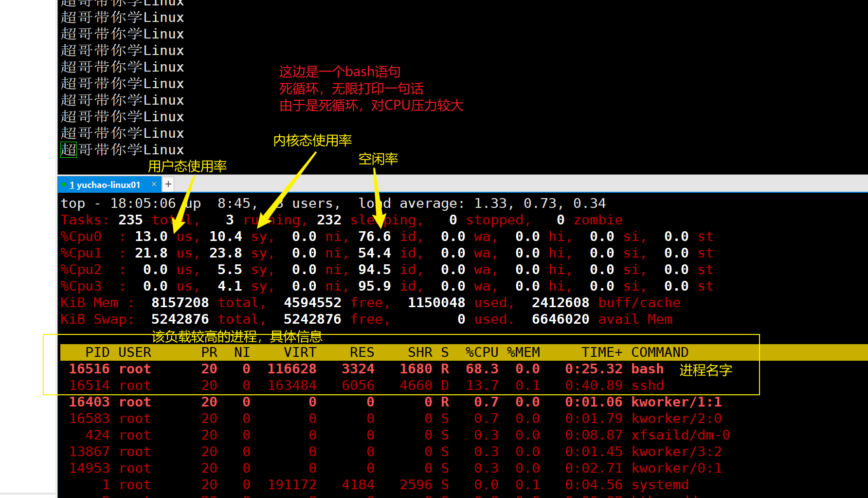Click the green connection status dot on tab
The height and width of the screenshot is (498, 868).
[64, 184]
